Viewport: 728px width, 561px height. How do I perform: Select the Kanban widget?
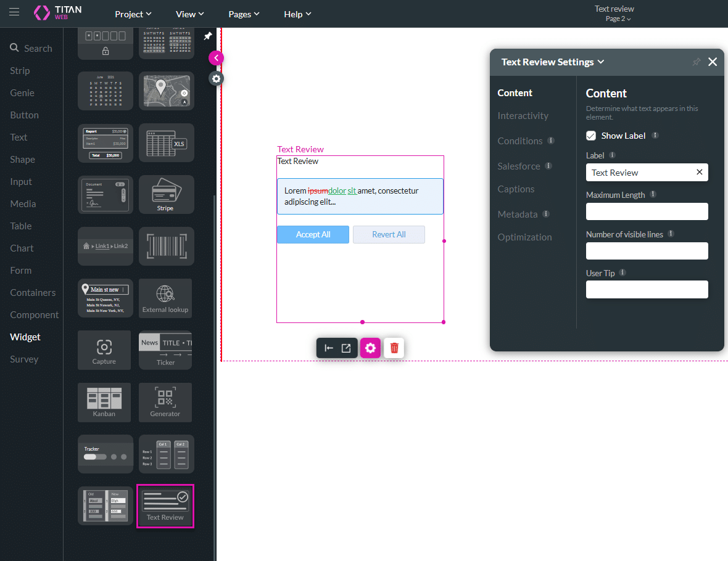[104, 402]
